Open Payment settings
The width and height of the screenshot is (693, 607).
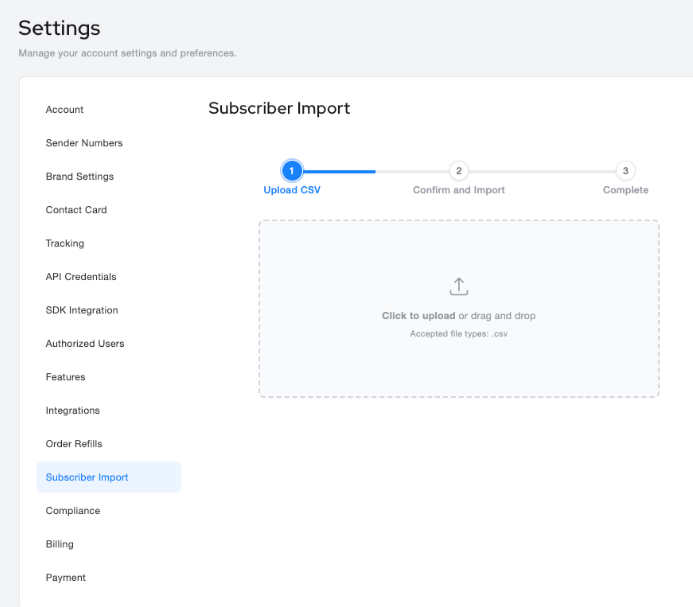pyautogui.click(x=66, y=578)
